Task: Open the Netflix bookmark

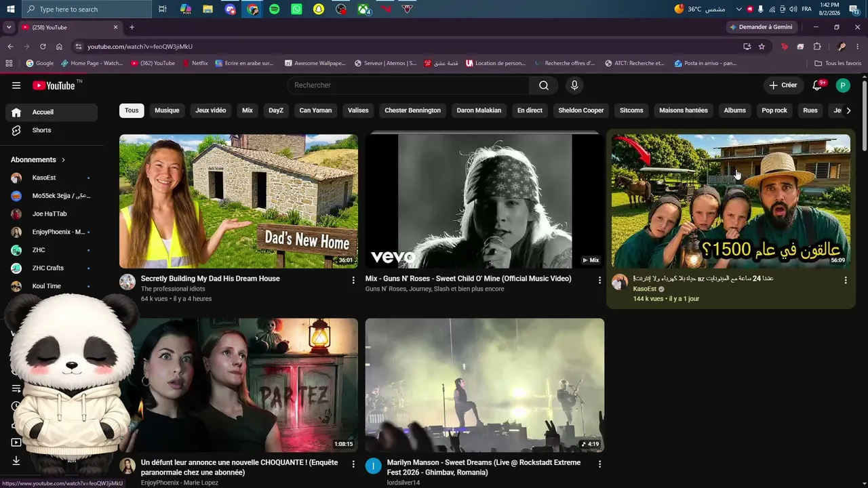Action: click(195, 63)
